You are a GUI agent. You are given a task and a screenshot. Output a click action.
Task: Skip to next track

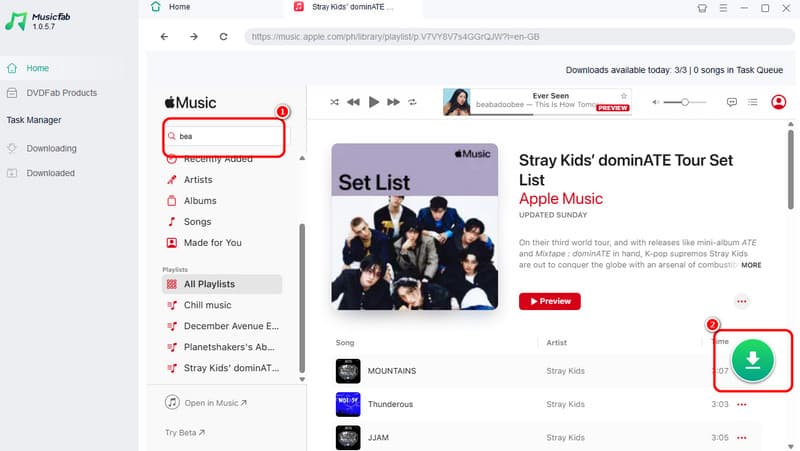pyautogui.click(x=393, y=102)
